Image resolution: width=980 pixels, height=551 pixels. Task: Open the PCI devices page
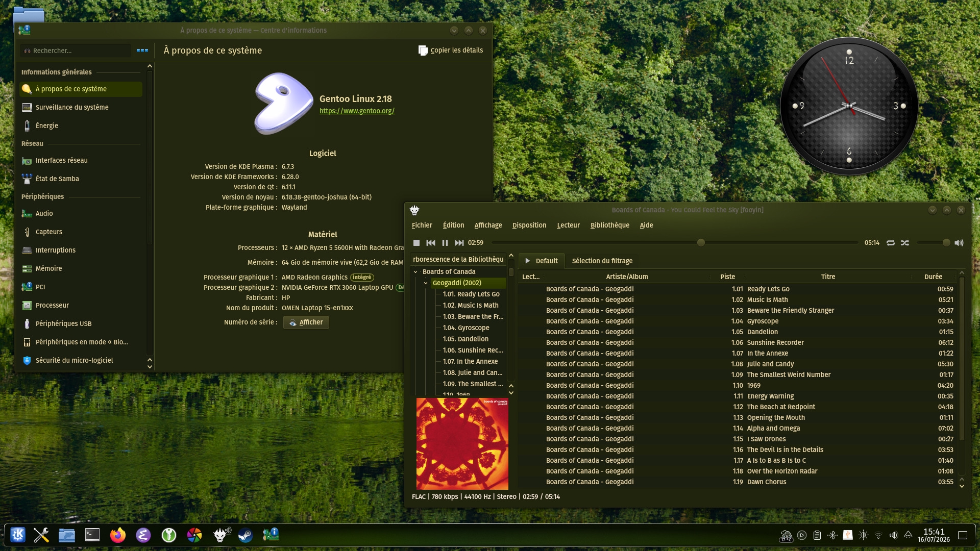(81, 287)
